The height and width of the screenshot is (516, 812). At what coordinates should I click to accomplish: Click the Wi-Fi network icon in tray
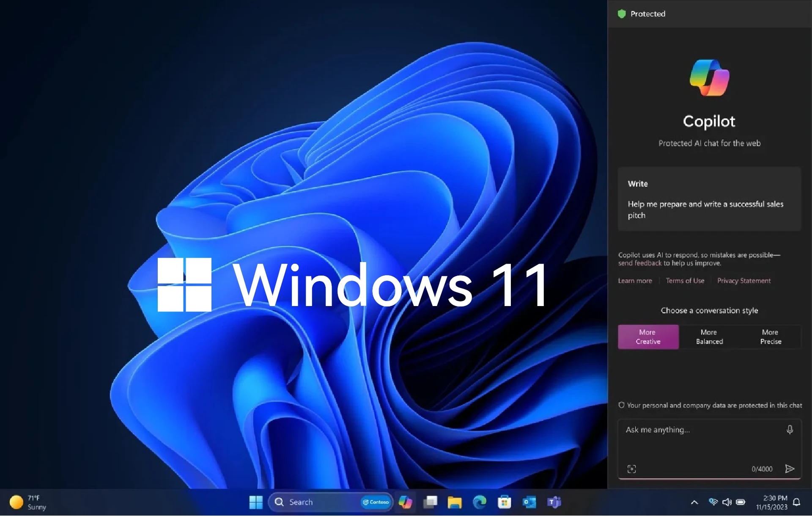click(x=713, y=502)
